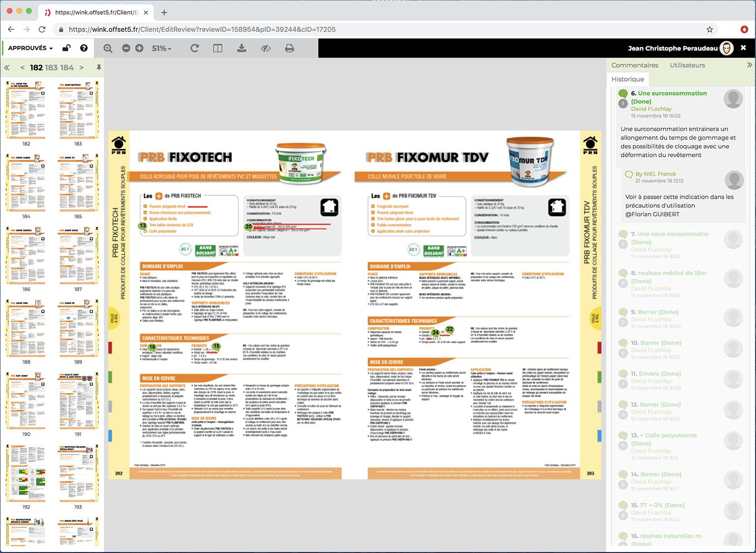Click the reply count badge of comment 6
This screenshot has height=553, width=756.
[x=623, y=103]
